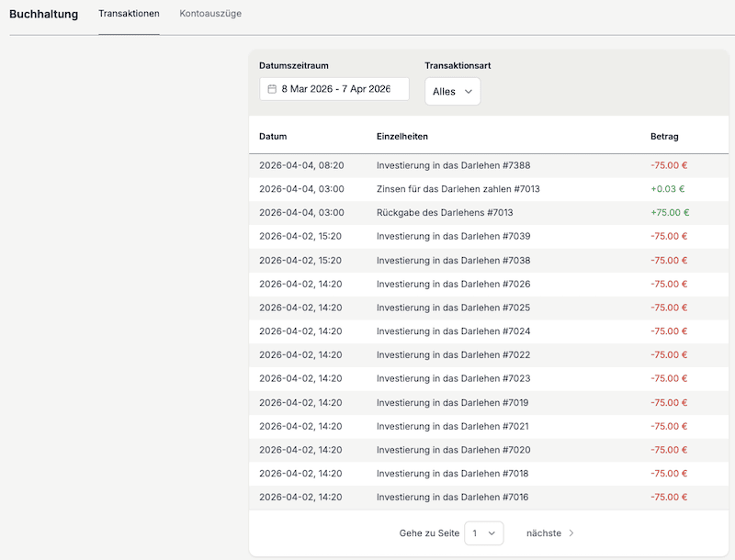Open the Transaktionsart dropdown showing Alles
Image resolution: width=735 pixels, height=560 pixels.
(452, 92)
